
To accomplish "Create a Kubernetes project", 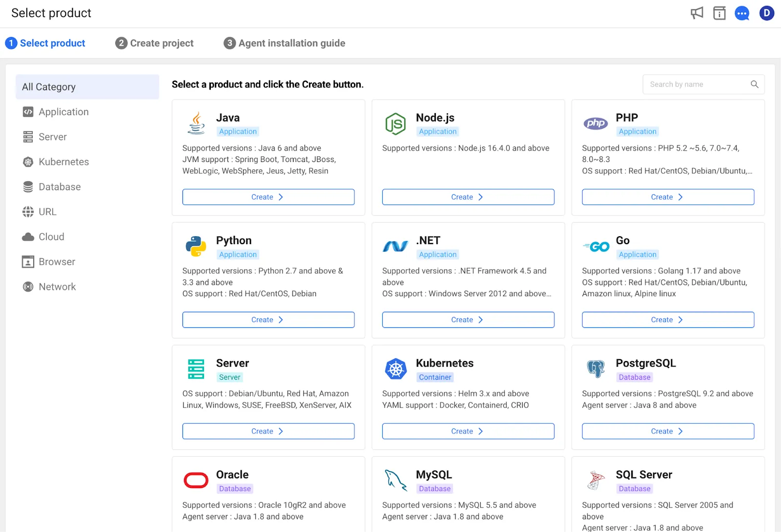I will 468,431.
